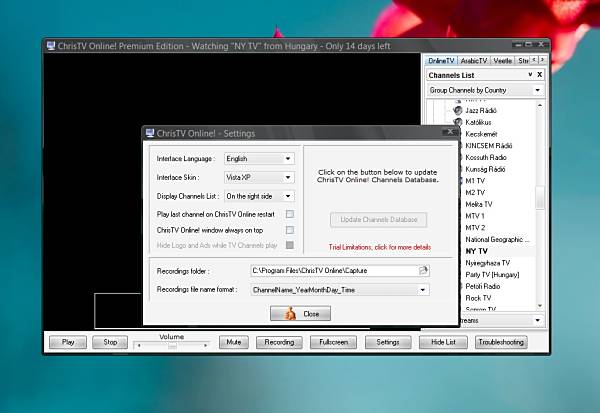This screenshot has height=413, width=600.
Task: Switch to the OnlineTV tab
Action: (441, 60)
